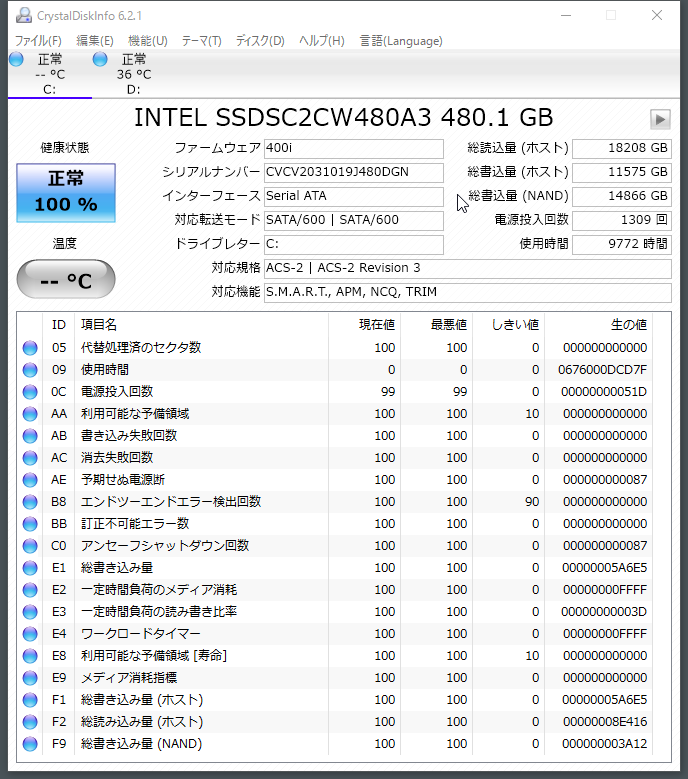Click the 項目名 column header
Image resolution: width=688 pixels, height=779 pixels.
pos(201,325)
